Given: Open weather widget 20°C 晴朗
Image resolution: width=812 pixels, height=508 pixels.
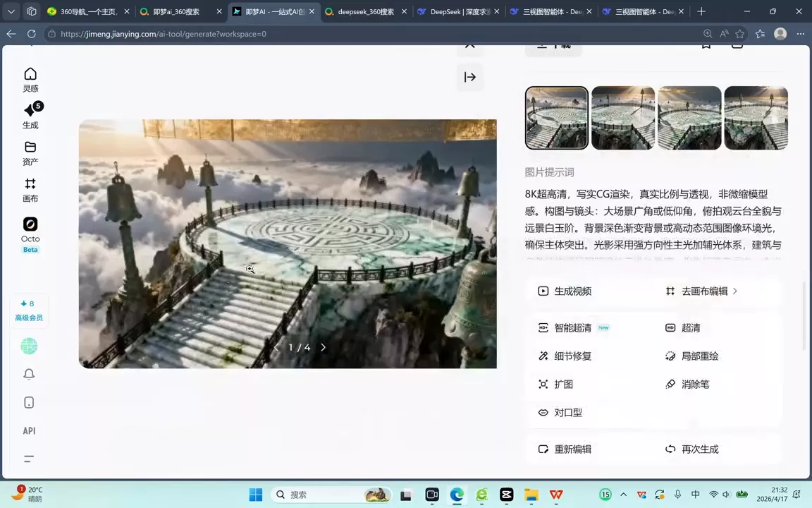Looking at the screenshot, I should pyautogui.click(x=28, y=494).
